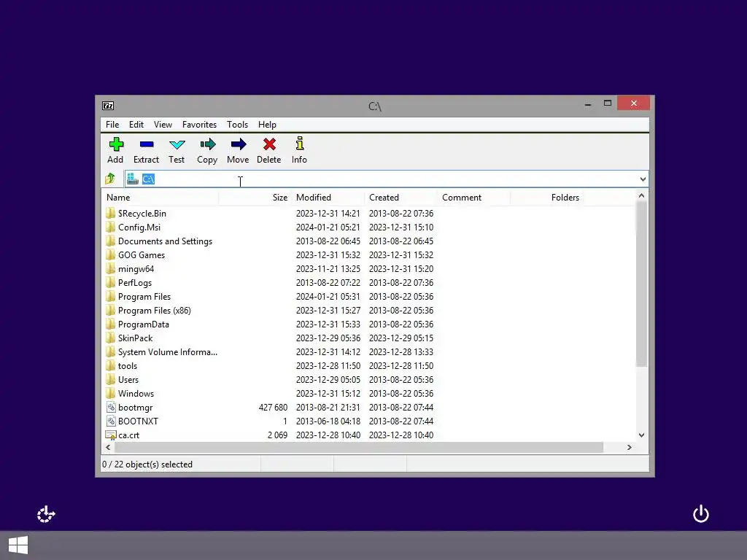Select the tools folder icon
Screen dimensions: 747x560
coord(111,365)
